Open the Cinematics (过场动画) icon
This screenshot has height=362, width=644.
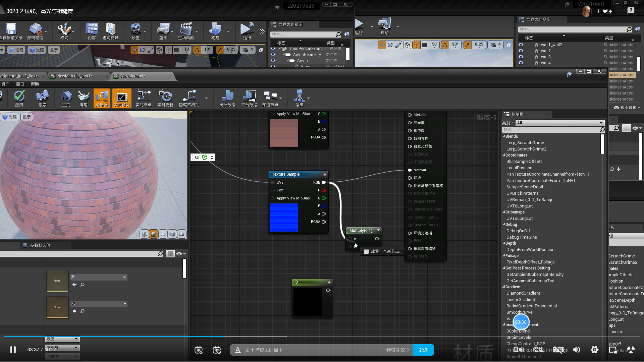tap(186, 31)
